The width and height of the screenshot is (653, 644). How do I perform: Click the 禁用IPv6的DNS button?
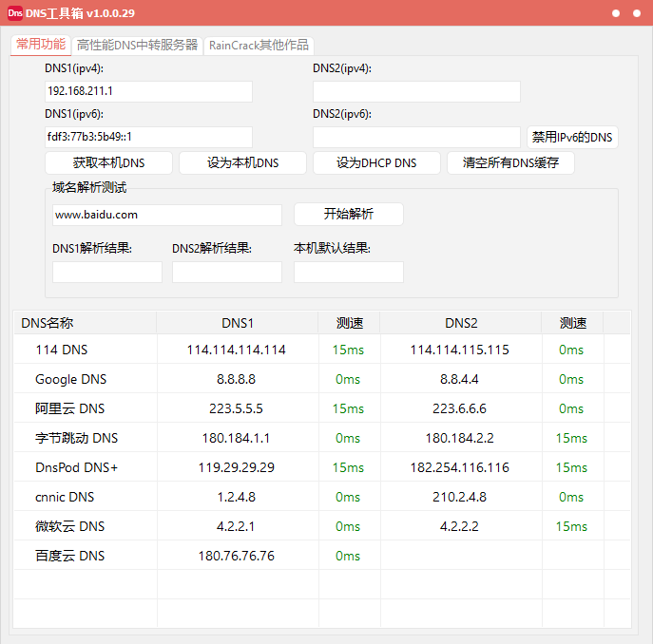click(572, 137)
